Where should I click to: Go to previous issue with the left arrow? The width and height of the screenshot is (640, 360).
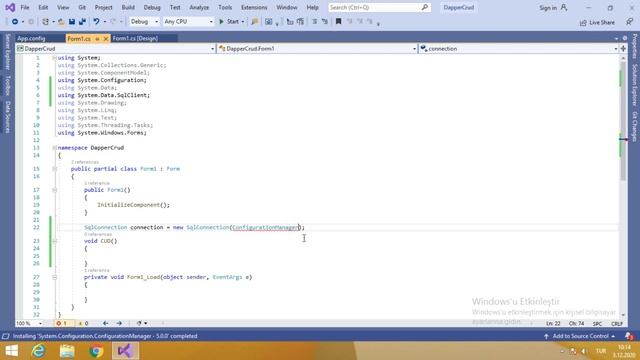pyautogui.click(x=106, y=323)
